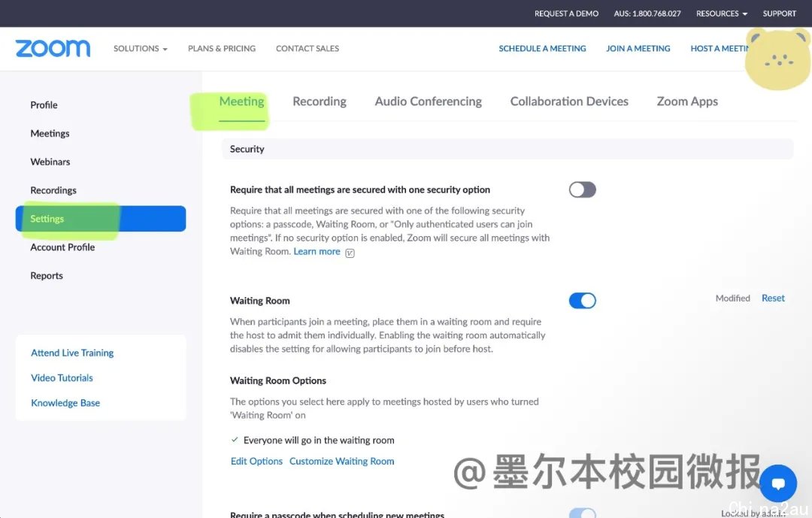The height and width of the screenshot is (518, 812).
Task: Turn off the Waiting Room toggle
Action: tap(582, 301)
